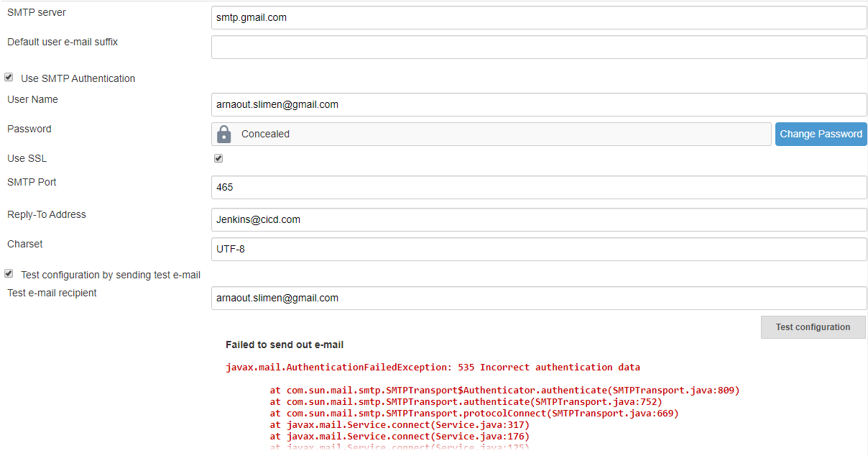Viewport: 868px width, 456px height.
Task: Click the Service.java:317 stack trace line
Action: coord(400,425)
